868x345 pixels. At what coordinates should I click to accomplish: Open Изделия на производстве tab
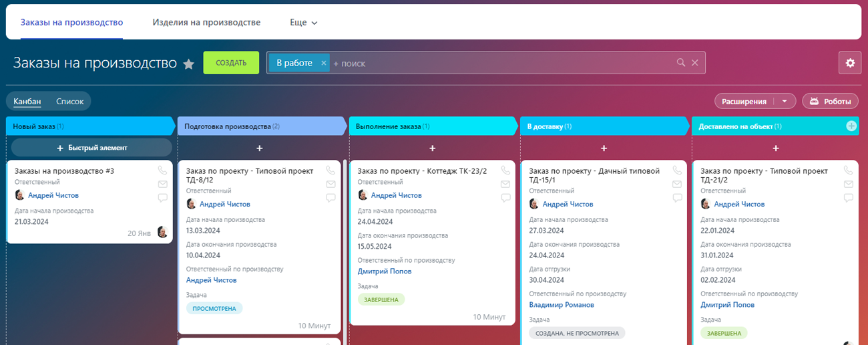tap(206, 23)
